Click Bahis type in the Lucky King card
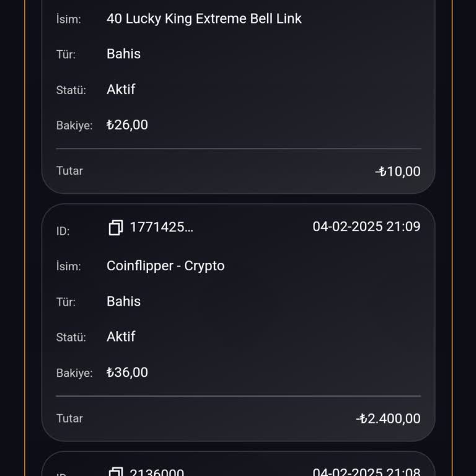 pyautogui.click(x=123, y=54)
